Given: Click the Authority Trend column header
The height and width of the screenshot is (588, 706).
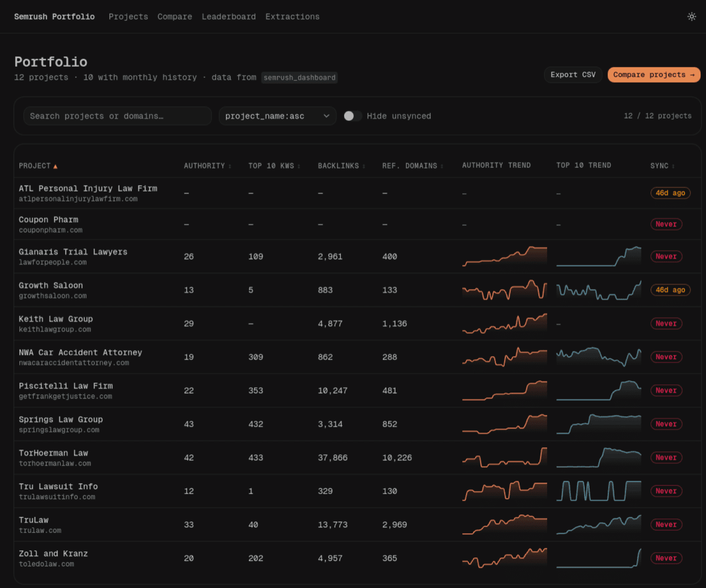Looking at the screenshot, I should point(496,165).
